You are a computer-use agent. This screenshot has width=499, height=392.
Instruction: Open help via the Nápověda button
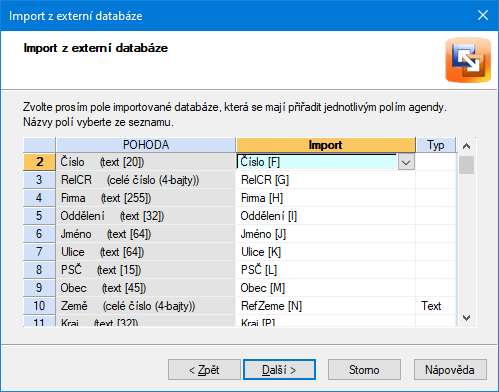click(x=450, y=369)
